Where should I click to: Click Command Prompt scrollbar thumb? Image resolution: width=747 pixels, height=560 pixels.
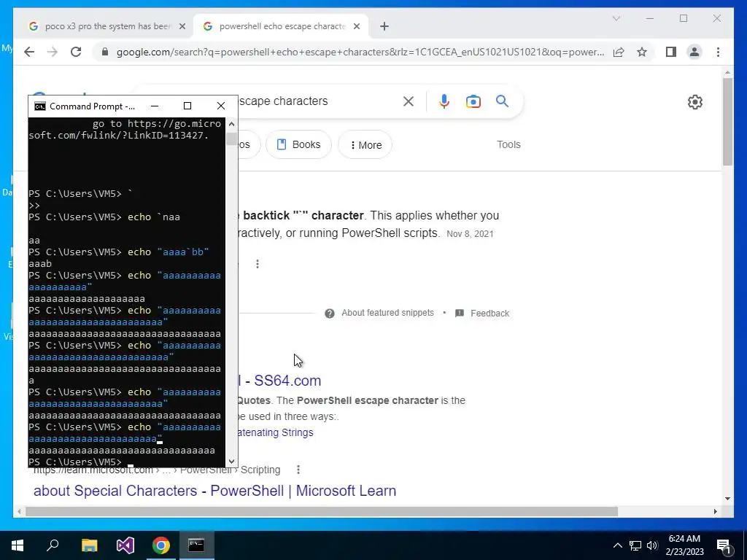click(x=231, y=139)
